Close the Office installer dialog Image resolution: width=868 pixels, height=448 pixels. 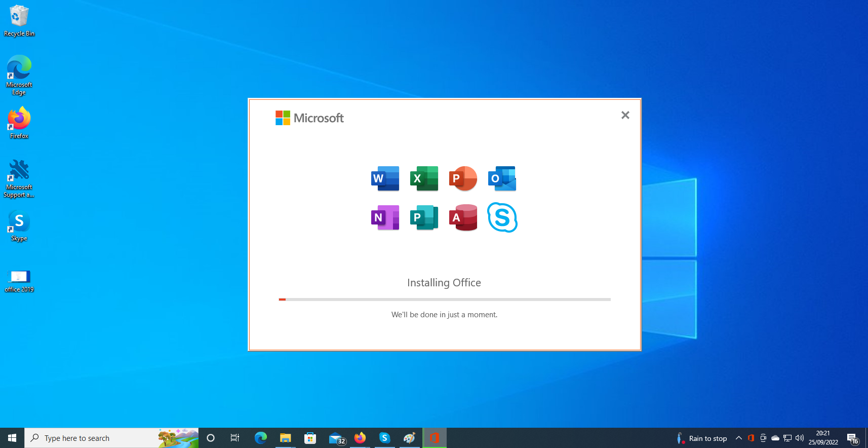pos(625,115)
